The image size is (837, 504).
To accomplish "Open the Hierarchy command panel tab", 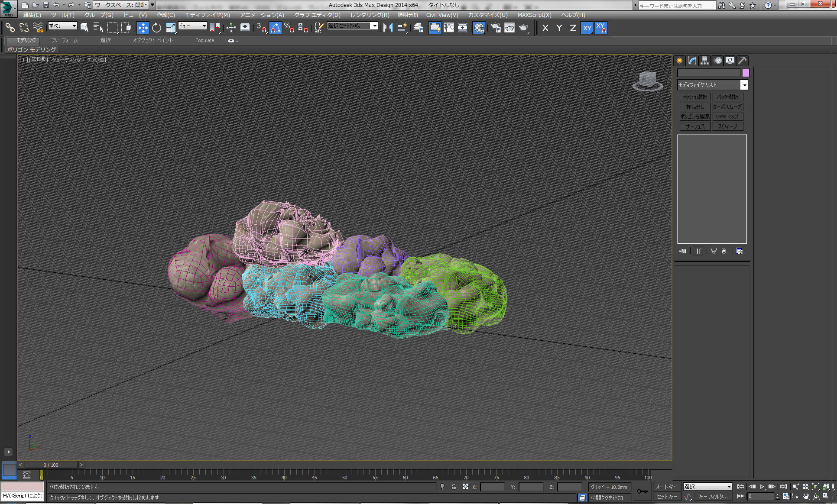I will pyautogui.click(x=704, y=61).
